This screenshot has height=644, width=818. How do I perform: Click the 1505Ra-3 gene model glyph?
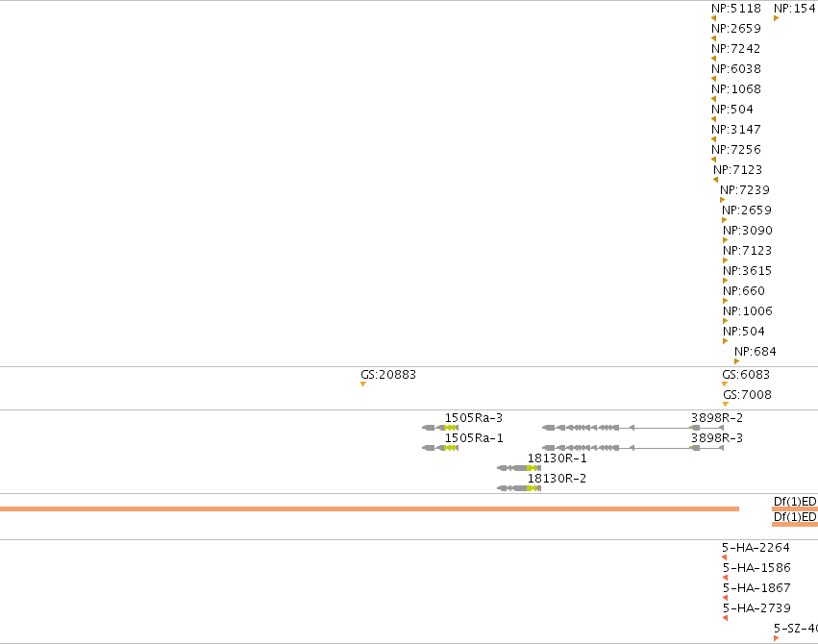pos(440,428)
